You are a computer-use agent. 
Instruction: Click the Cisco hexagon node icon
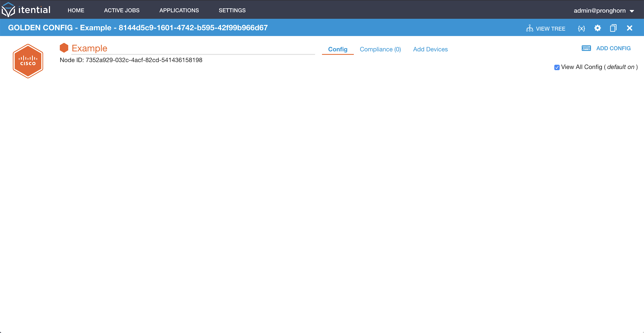(28, 61)
